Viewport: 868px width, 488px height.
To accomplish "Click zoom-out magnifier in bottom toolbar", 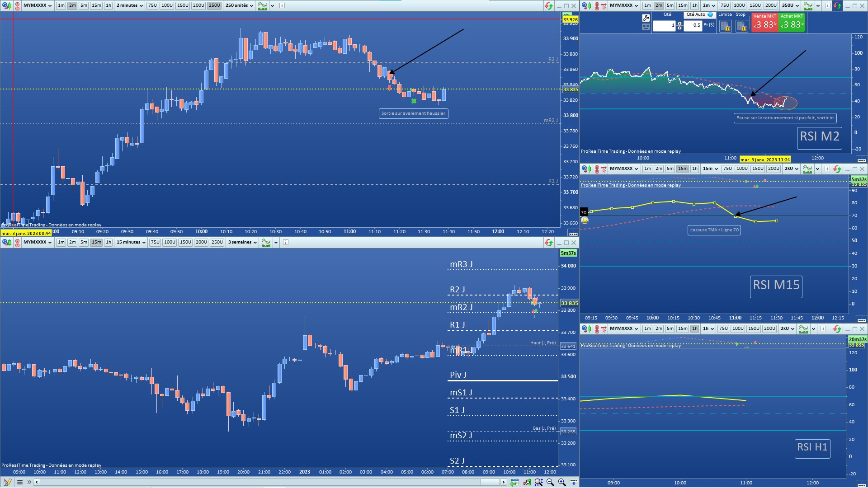I will 550,482.
